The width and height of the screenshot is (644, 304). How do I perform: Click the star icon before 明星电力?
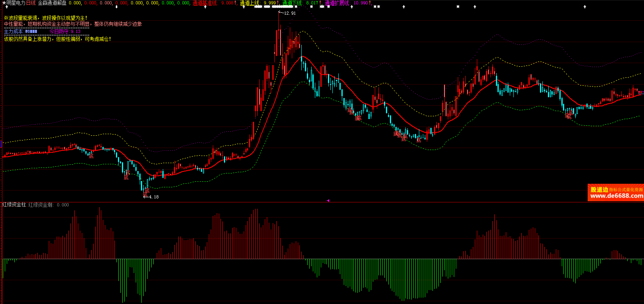pyautogui.click(x=4, y=3)
